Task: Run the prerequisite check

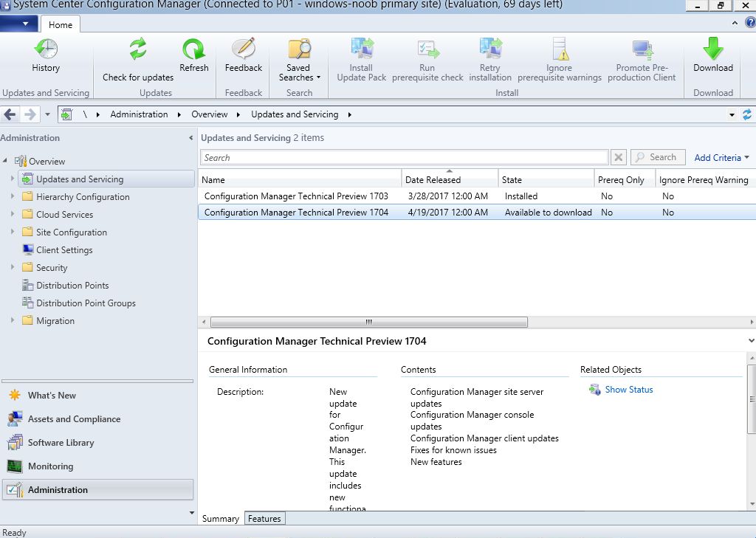Action: 427,61
